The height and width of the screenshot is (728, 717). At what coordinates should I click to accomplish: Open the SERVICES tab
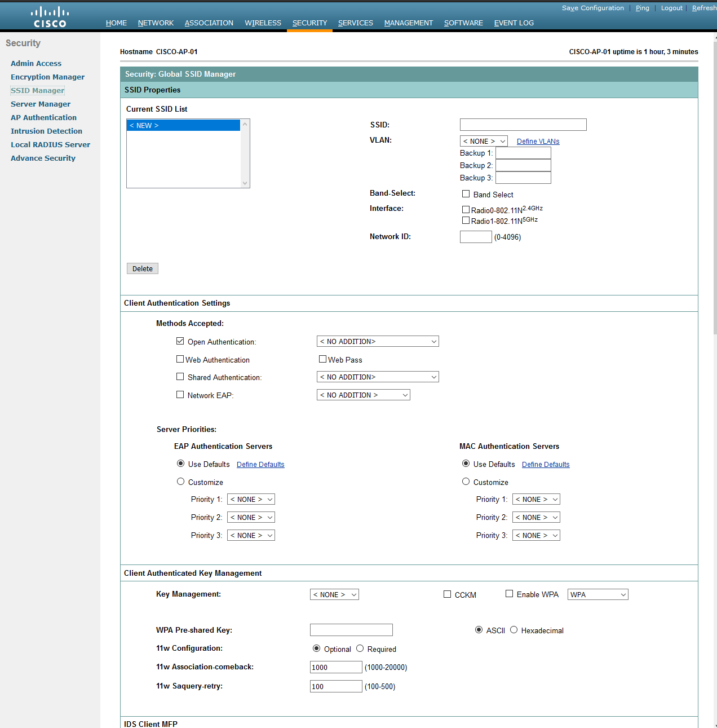coord(355,23)
